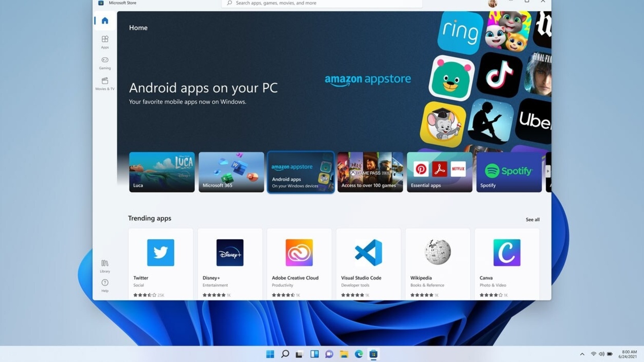644x362 pixels.
Task: Advance carousel with the right arrow
Action: tap(547, 171)
